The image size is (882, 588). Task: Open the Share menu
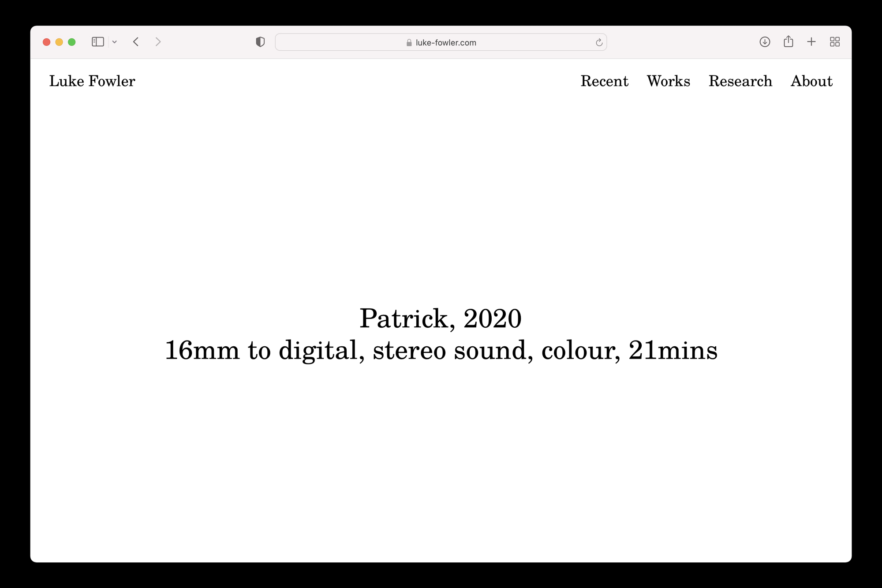point(789,42)
